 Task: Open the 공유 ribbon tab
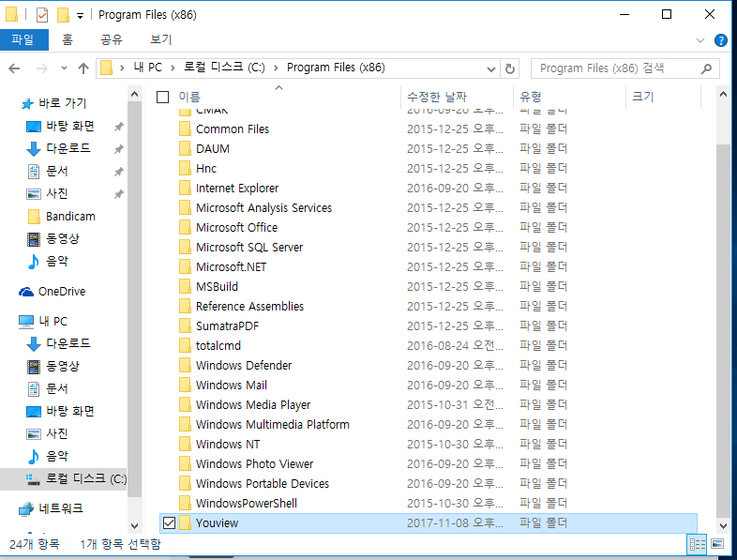click(x=112, y=39)
